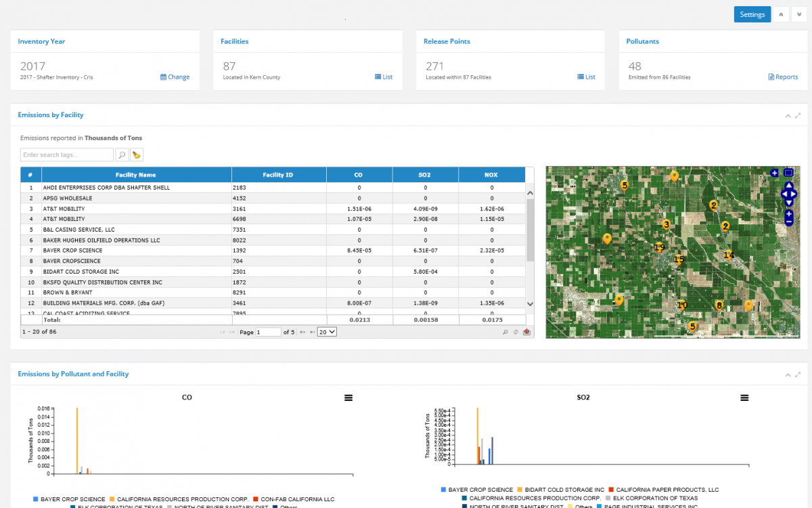Sort table by SO2 column header
Viewport: 812px width, 508px height.
425,175
